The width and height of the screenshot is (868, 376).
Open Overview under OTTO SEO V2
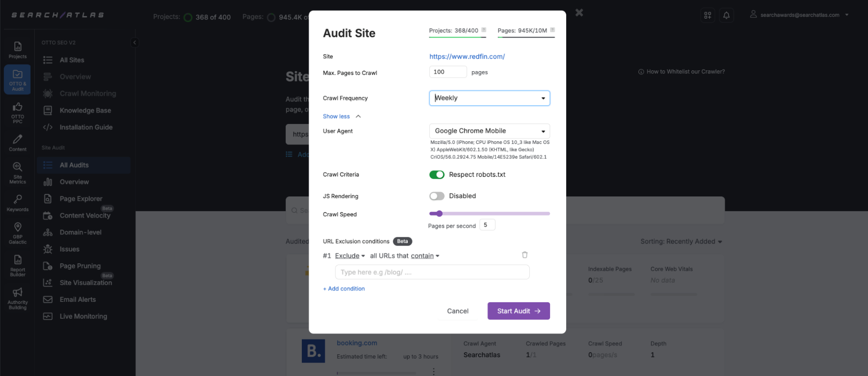75,77
